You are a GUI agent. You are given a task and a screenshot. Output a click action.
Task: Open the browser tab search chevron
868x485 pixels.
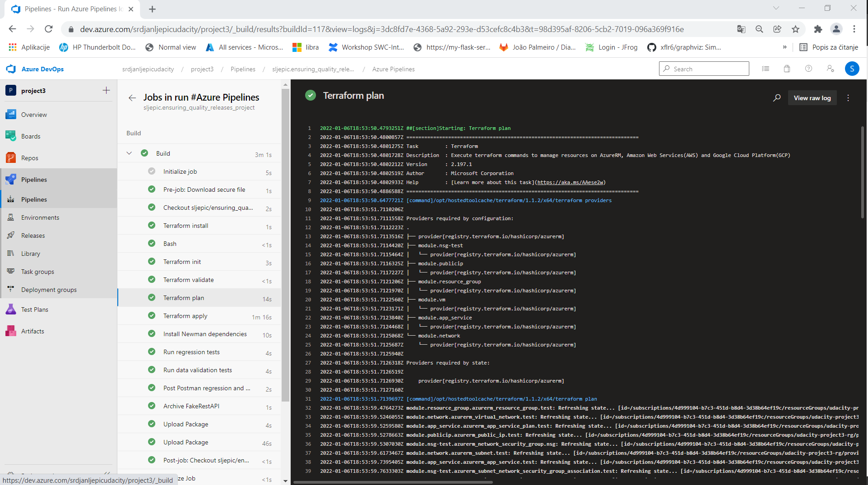(x=776, y=8)
